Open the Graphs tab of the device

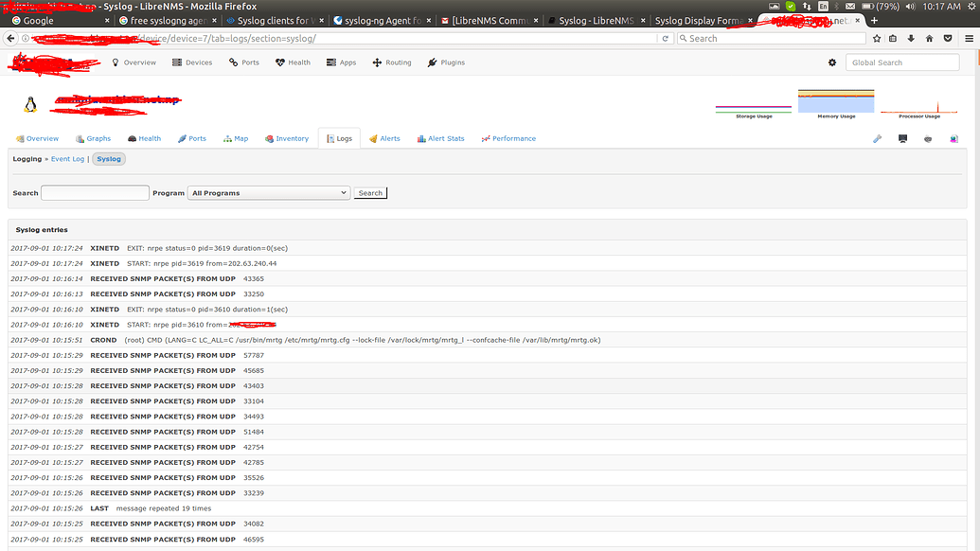[92, 138]
